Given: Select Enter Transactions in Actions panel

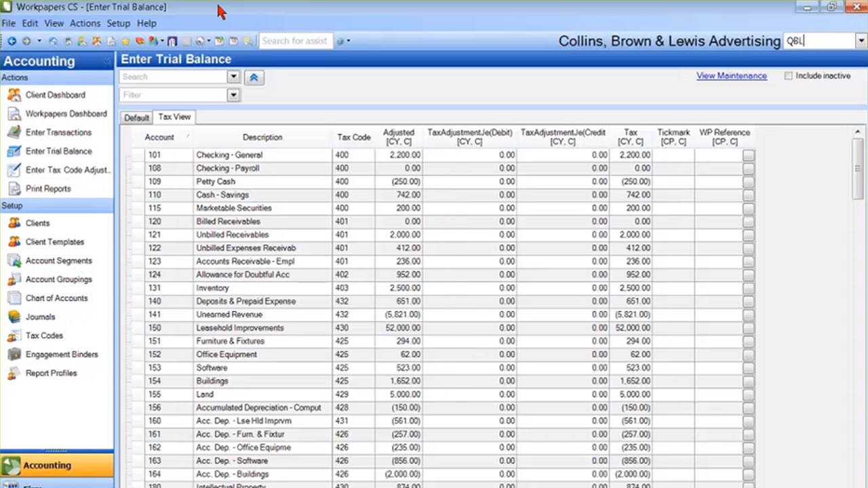Looking at the screenshot, I should (58, 132).
